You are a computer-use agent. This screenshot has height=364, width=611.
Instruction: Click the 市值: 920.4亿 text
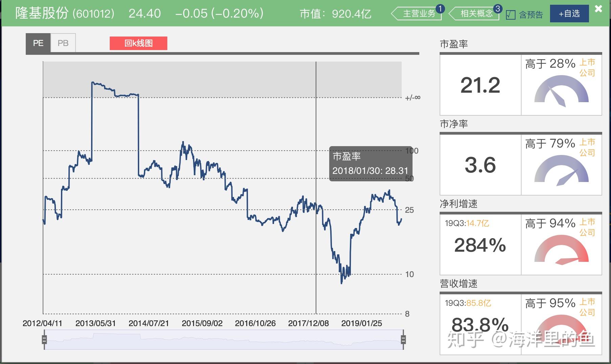[336, 14]
